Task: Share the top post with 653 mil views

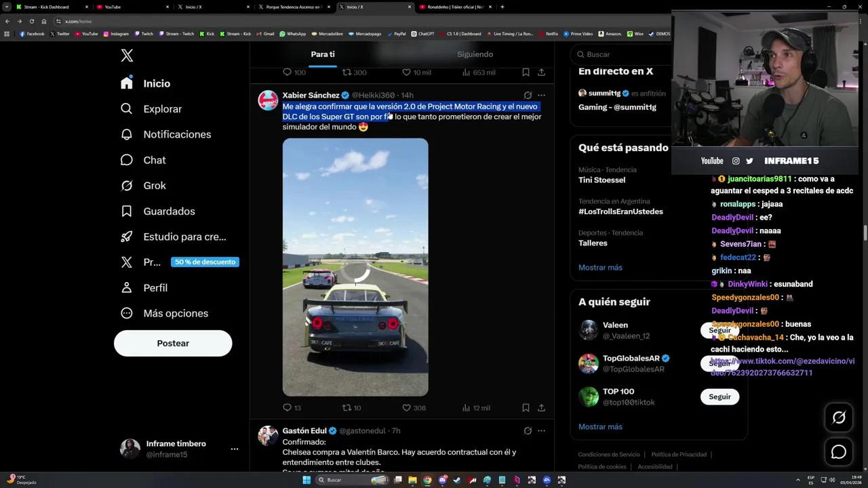Action: click(x=541, y=72)
